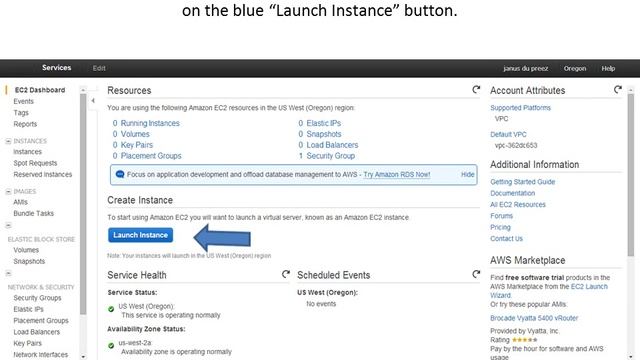Viewport: 640px width, 360px height.
Task: Refresh the Account Attributes panel
Action: coord(618,89)
